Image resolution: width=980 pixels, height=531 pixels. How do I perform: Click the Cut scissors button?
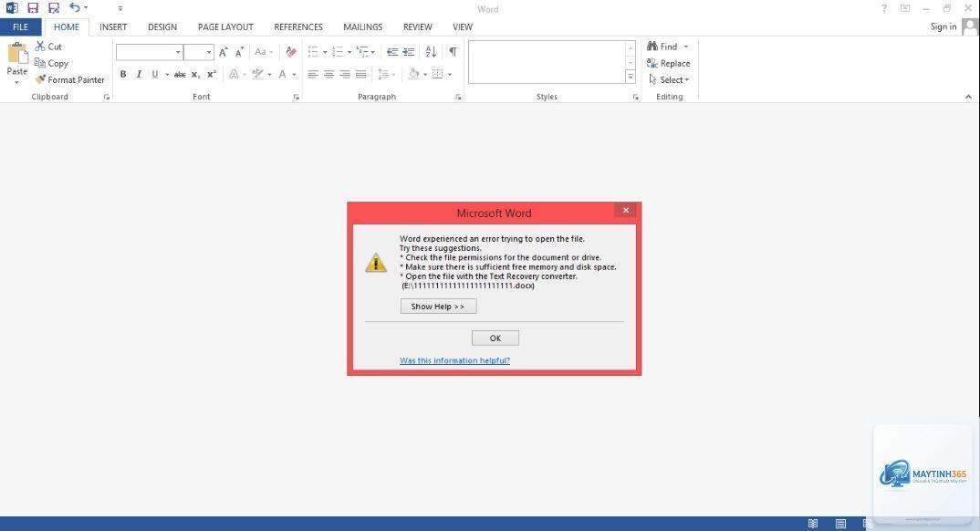point(48,47)
